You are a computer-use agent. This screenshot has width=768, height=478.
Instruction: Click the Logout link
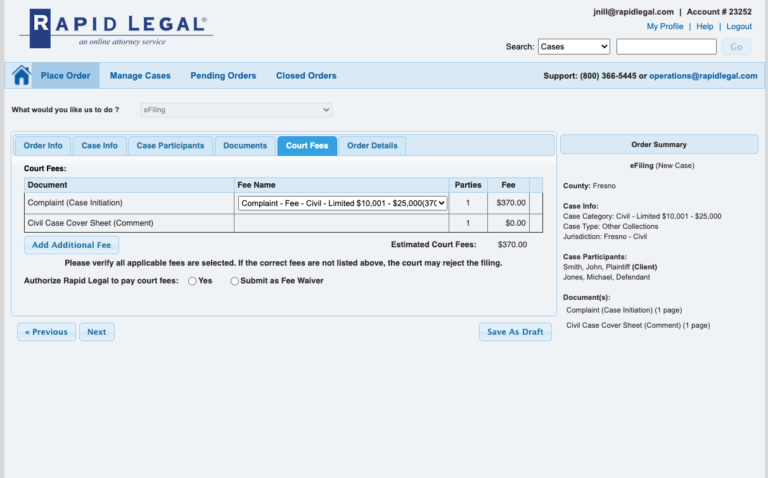(x=739, y=26)
